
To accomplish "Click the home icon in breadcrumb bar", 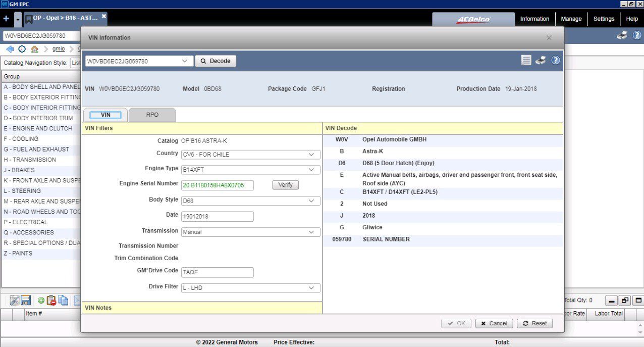I will click(x=34, y=48).
